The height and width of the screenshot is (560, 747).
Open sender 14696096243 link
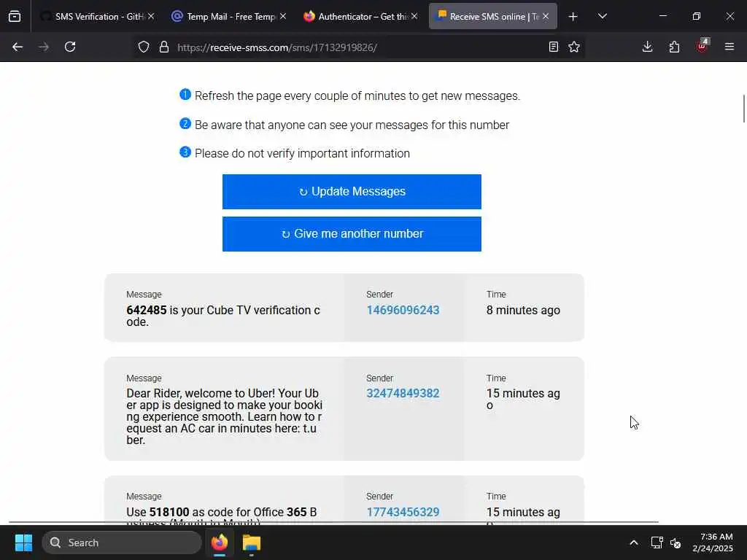pos(403,311)
